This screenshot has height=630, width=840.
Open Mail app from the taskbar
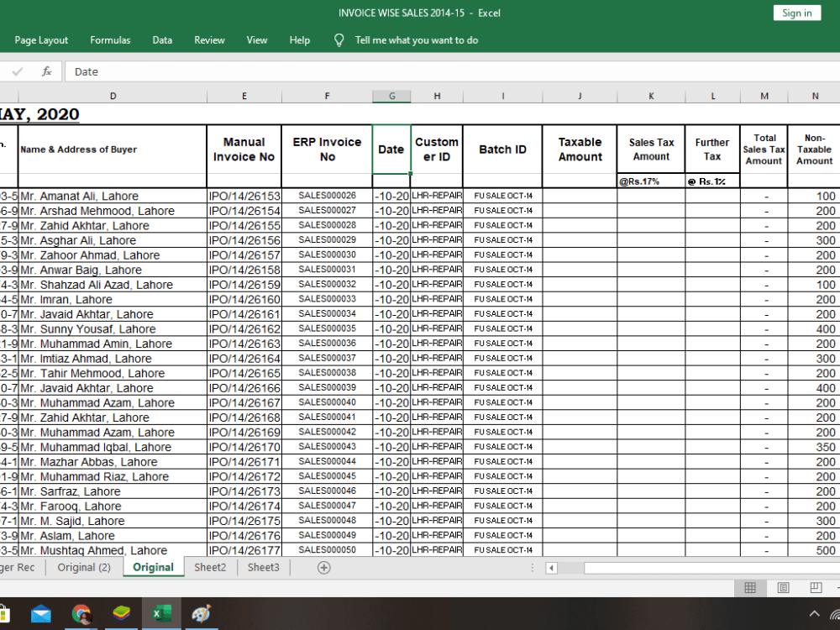[x=41, y=614]
